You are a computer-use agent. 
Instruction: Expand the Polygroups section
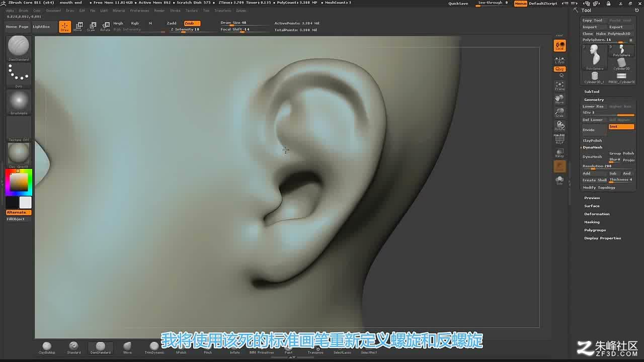[x=595, y=230]
